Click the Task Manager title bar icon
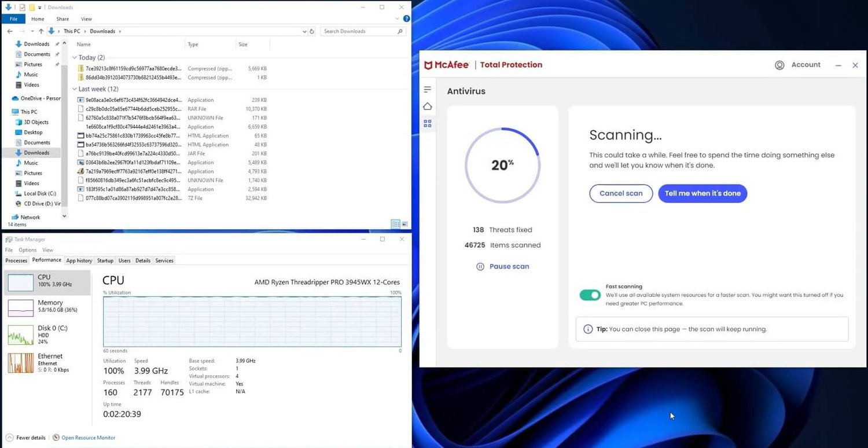The image size is (868, 448). (x=9, y=239)
